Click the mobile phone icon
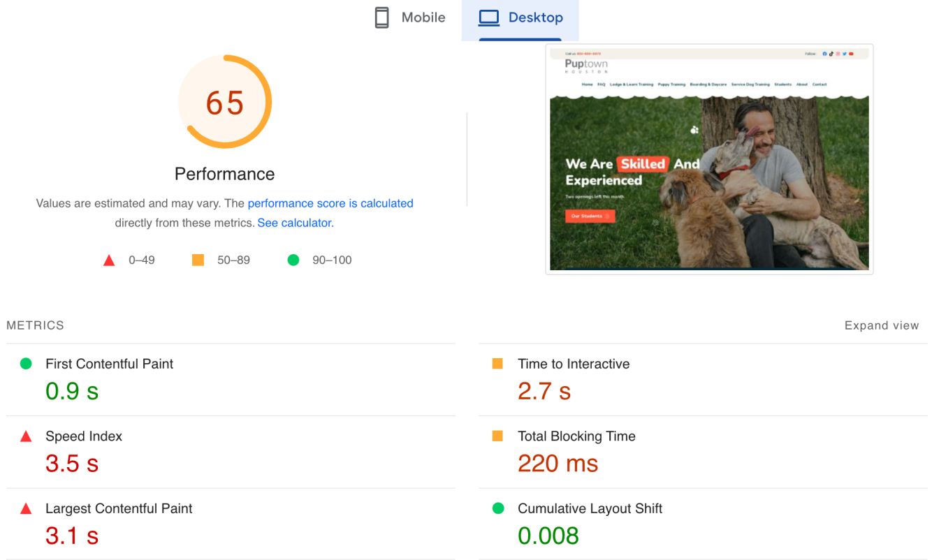The image size is (932, 560). click(381, 18)
